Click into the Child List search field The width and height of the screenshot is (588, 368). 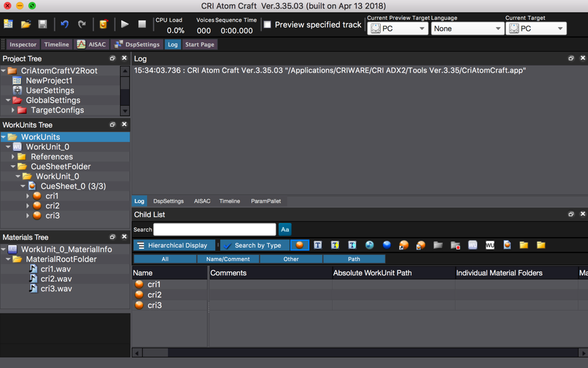214,229
